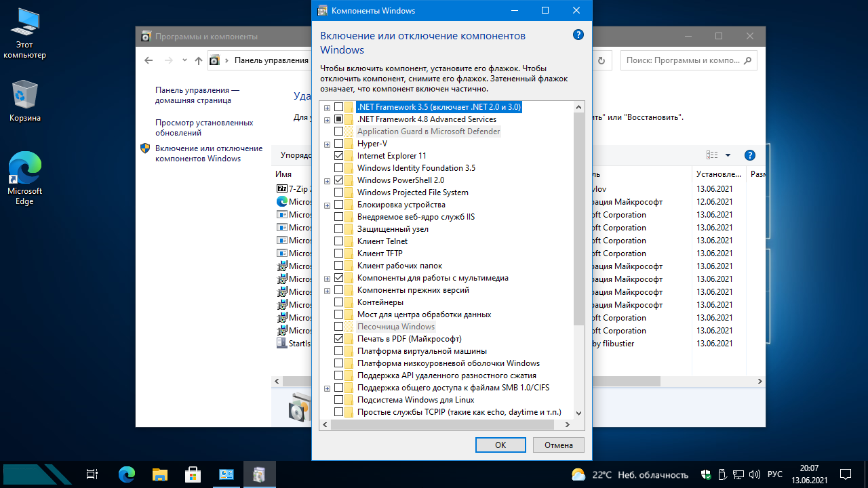This screenshot has height=488, width=868.
Task: Click the component list vertical scrollbar
Action: pos(578,217)
